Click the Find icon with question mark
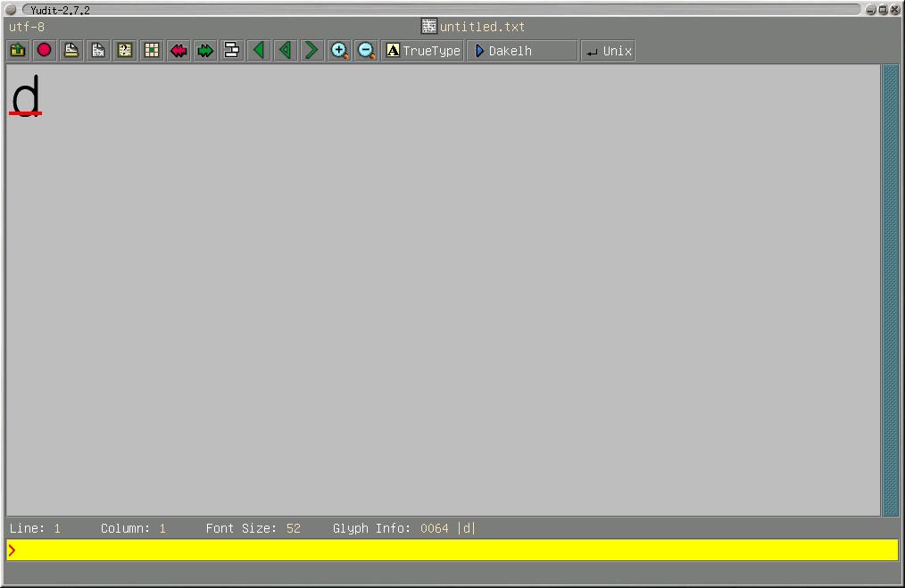The image size is (905, 588). click(125, 51)
